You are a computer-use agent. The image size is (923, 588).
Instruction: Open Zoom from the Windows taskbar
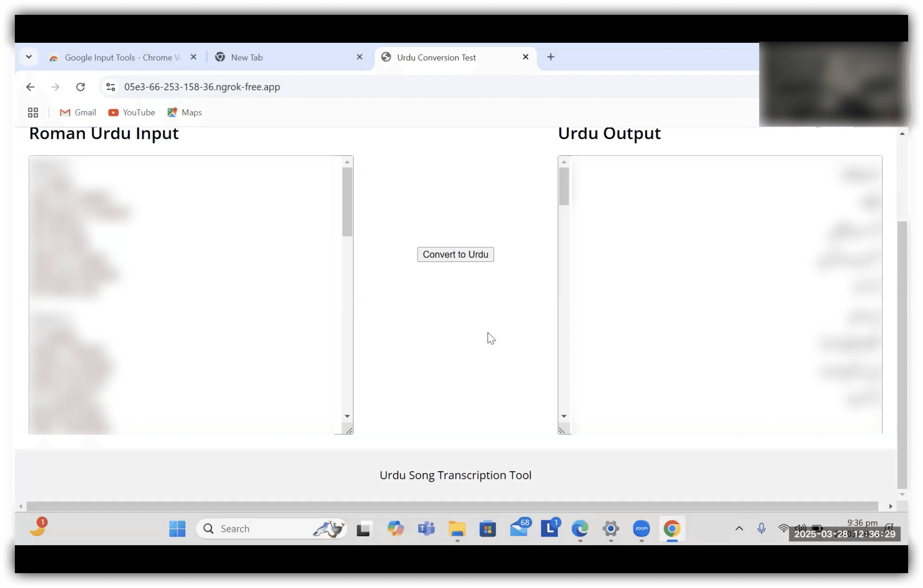click(x=641, y=528)
